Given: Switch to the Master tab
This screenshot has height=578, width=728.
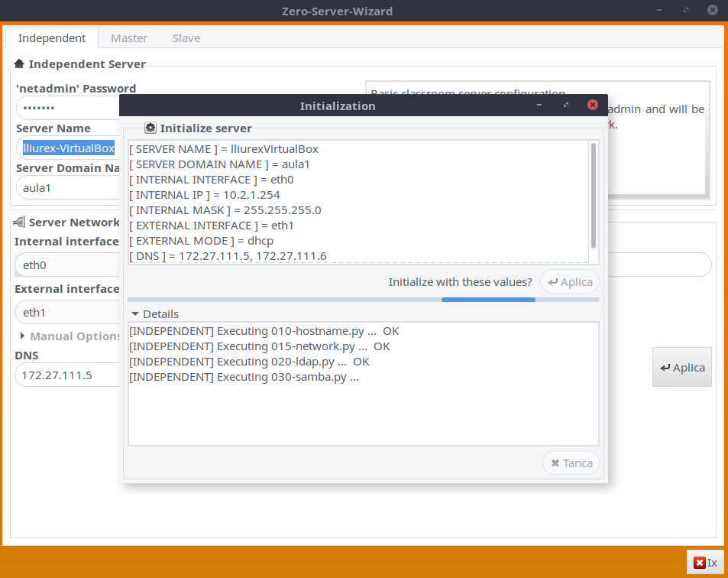Looking at the screenshot, I should [129, 38].
